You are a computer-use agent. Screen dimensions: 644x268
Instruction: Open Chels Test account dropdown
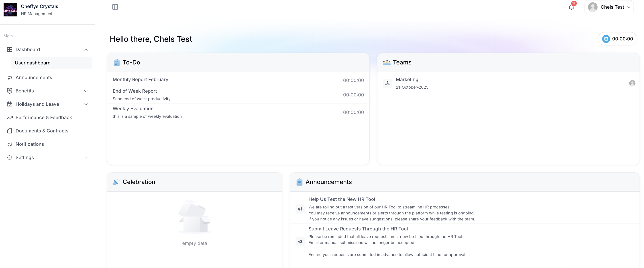click(x=628, y=7)
